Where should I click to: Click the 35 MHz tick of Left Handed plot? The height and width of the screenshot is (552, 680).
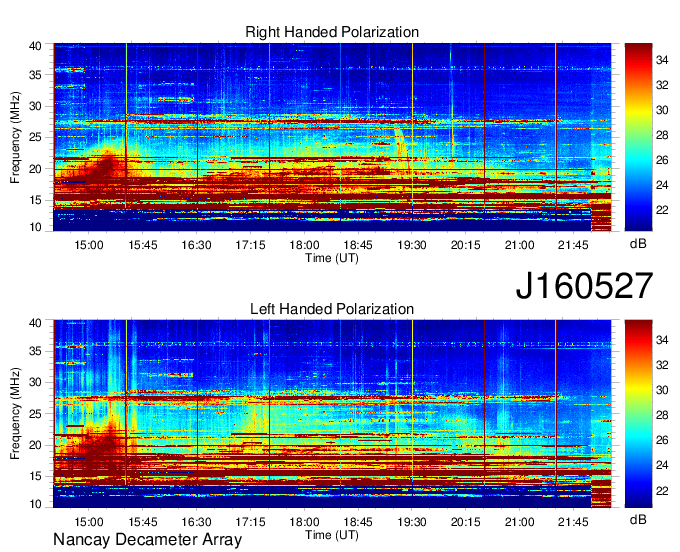pos(35,351)
